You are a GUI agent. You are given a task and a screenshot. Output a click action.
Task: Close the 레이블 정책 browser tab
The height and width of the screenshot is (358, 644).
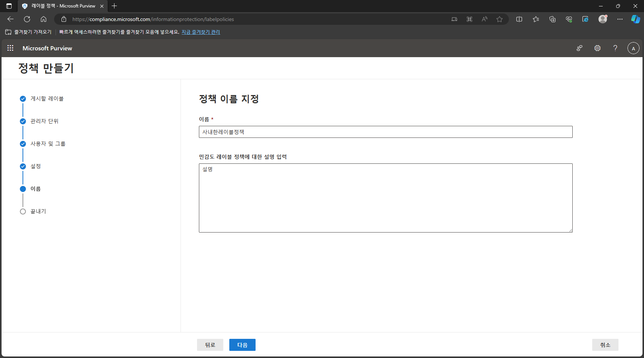tap(102, 6)
